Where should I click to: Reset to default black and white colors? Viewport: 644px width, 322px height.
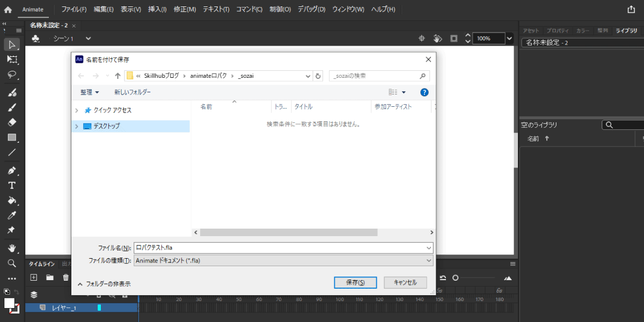pos(6,292)
